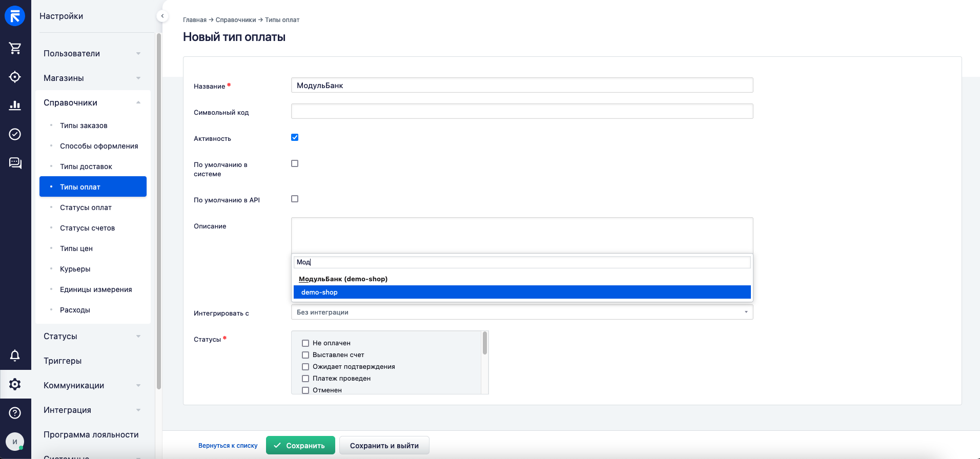
Task: Check the Отменен status
Action: point(305,390)
